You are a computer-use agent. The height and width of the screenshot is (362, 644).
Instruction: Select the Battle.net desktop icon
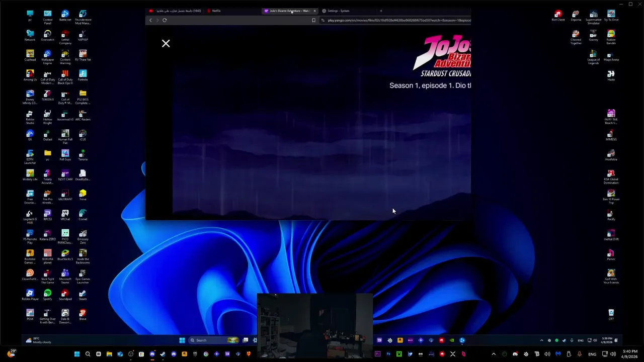click(x=65, y=15)
